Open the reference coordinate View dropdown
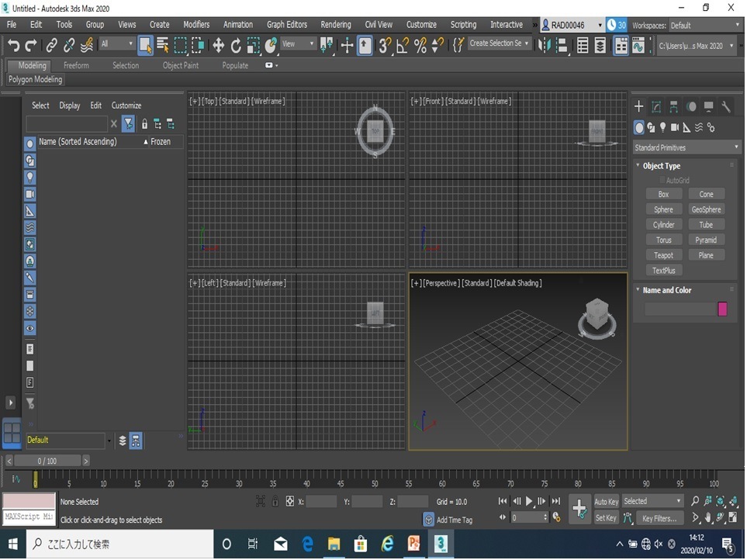This screenshot has width=747, height=560. [298, 43]
